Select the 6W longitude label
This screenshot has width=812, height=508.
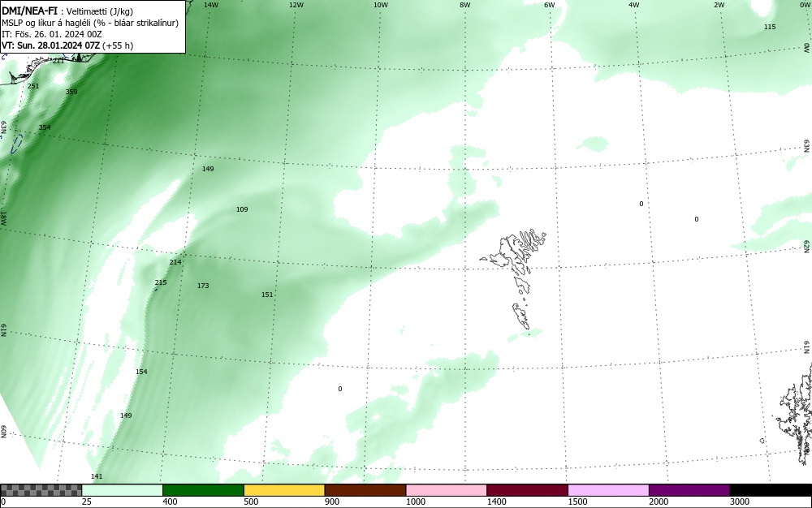550,5
